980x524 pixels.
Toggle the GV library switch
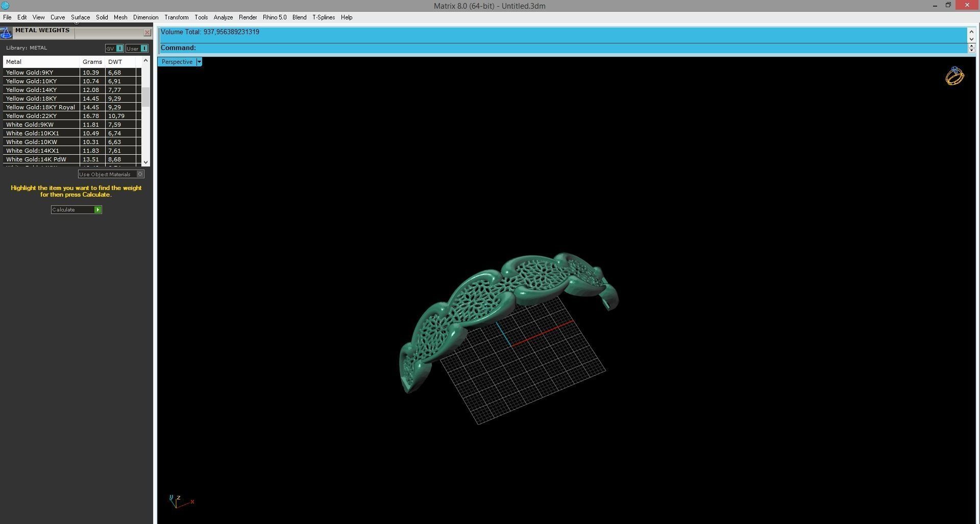tap(114, 49)
